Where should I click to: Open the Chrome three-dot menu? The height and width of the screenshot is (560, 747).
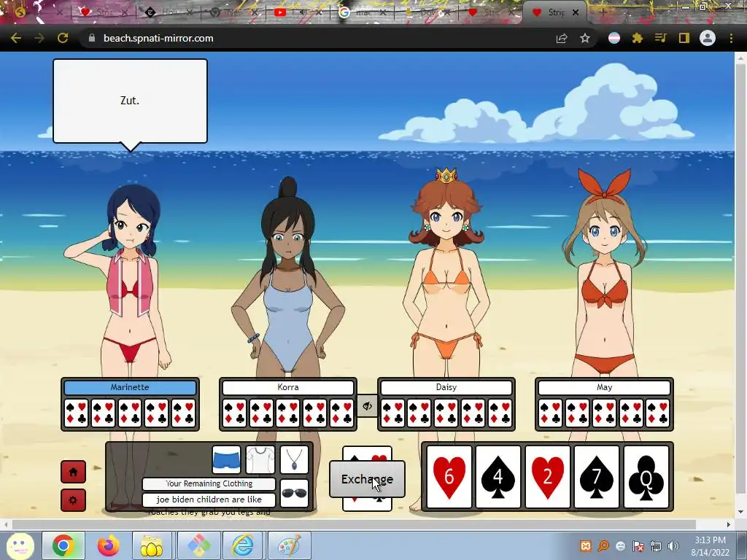[731, 38]
